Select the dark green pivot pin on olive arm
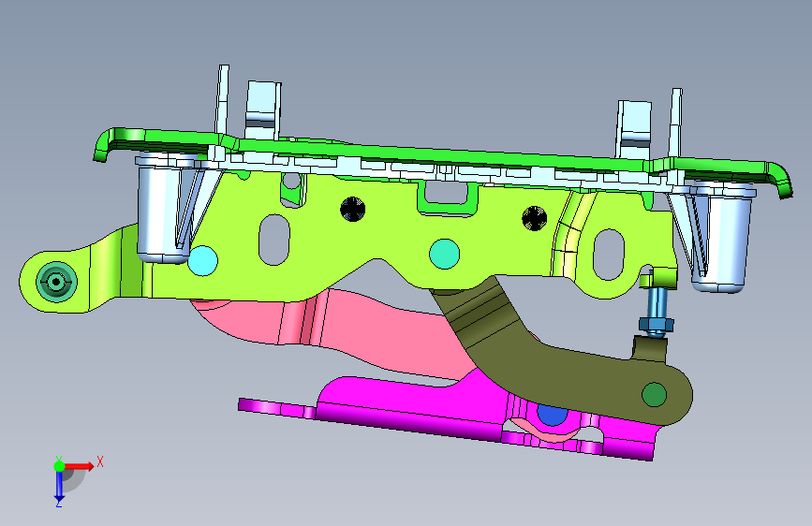 coord(654,395)
